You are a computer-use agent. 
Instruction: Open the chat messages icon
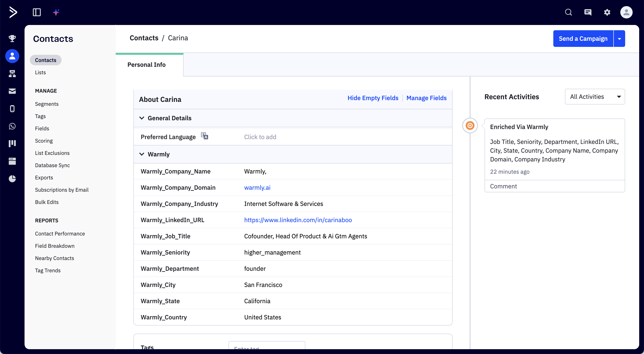pyautogui.click(x=588, y=12)
